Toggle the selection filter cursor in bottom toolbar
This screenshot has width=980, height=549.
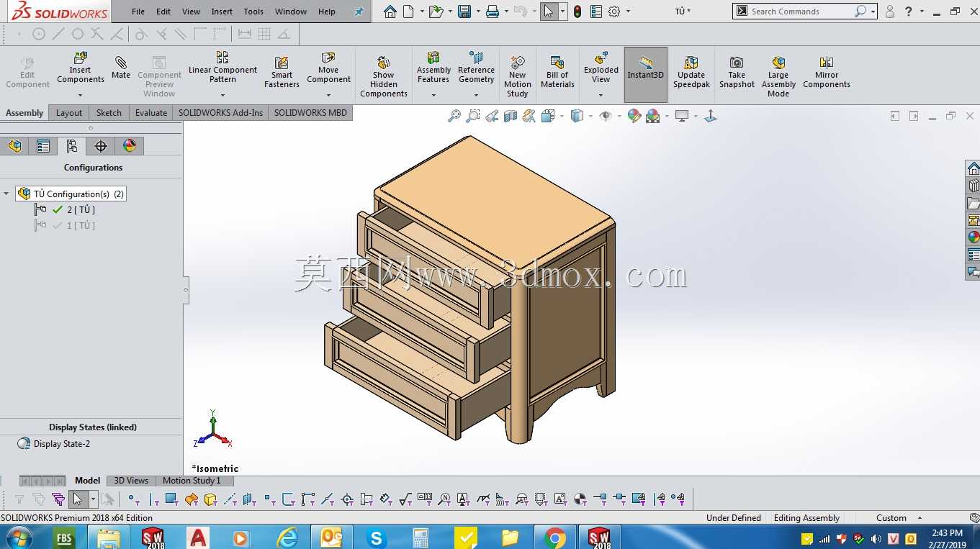click(x=78, y=499)
